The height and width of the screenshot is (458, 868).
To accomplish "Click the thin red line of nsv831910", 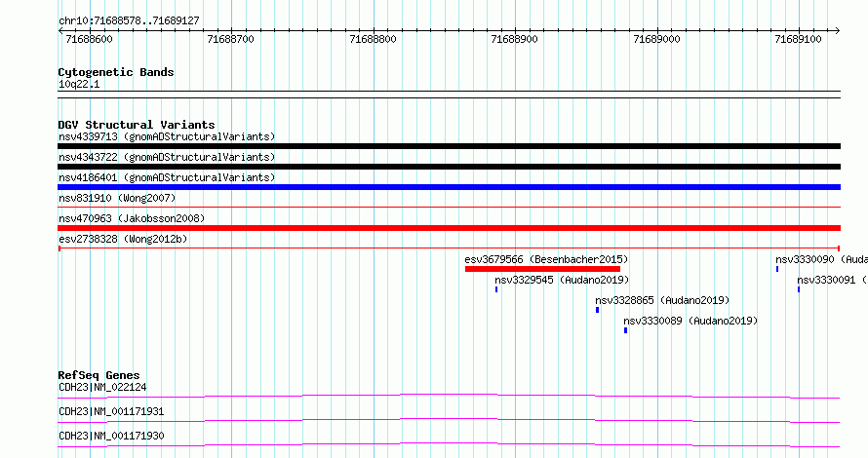I will pyautogui.click(x=449, y=208).
